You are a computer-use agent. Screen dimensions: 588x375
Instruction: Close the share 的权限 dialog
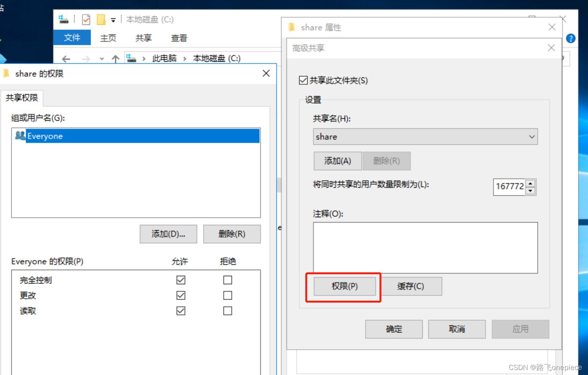pos(266,73)
